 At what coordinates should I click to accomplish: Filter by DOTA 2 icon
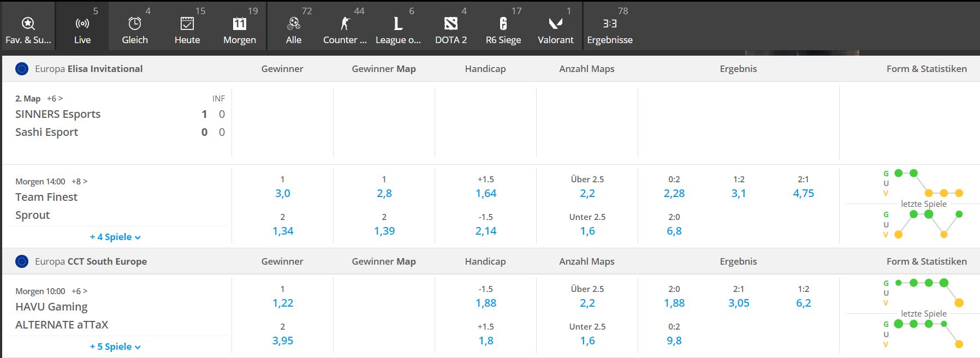point(451,23)
